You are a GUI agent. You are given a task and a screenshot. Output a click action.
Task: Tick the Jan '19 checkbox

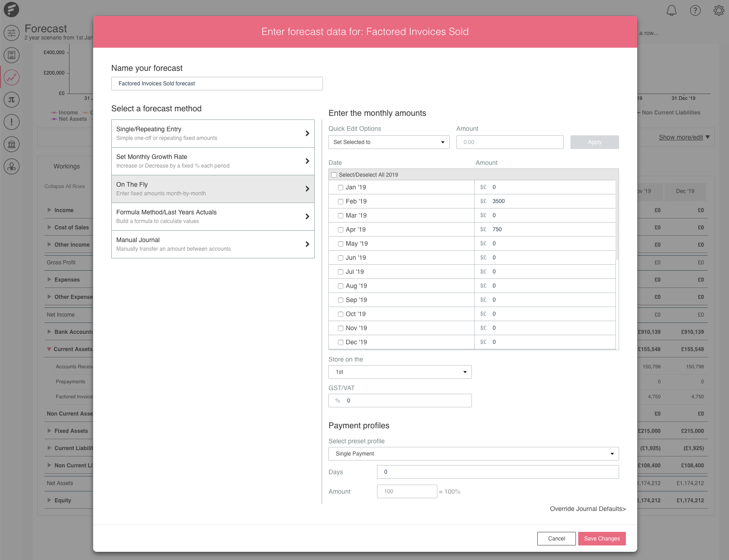(x=341, y=188)
